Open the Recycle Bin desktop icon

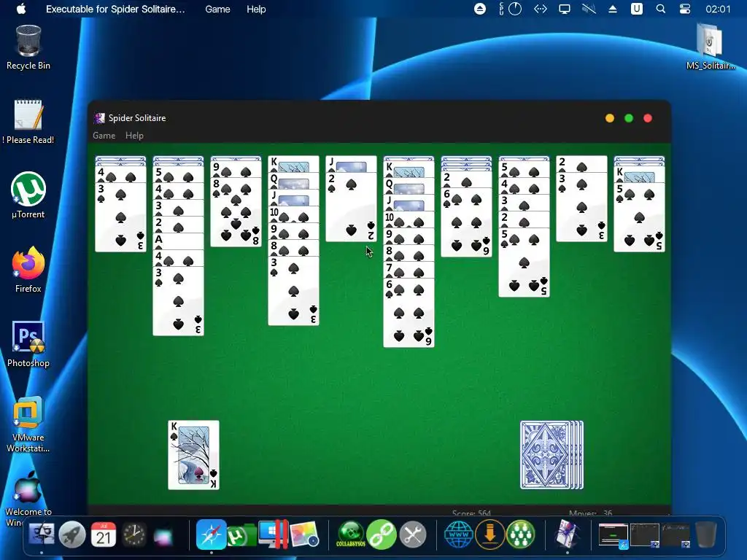[28, 47]
